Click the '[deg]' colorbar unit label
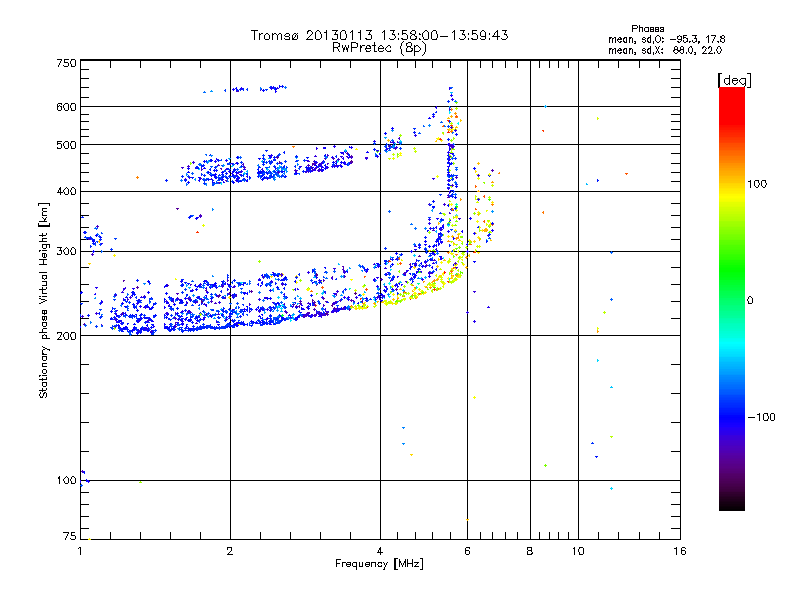Screen dimensions: 800x600 (x=734, y=81)
